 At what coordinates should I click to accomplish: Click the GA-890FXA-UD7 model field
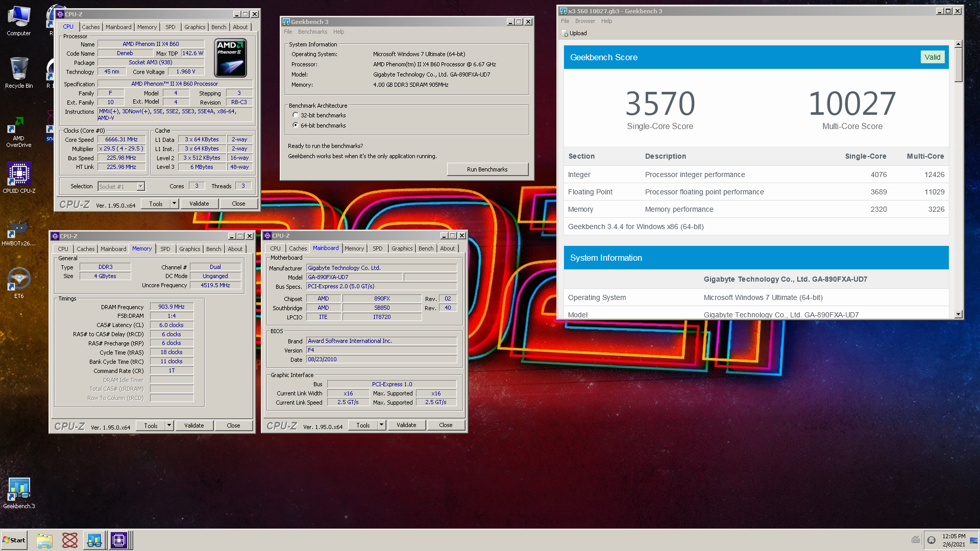[x=354, y=277]
